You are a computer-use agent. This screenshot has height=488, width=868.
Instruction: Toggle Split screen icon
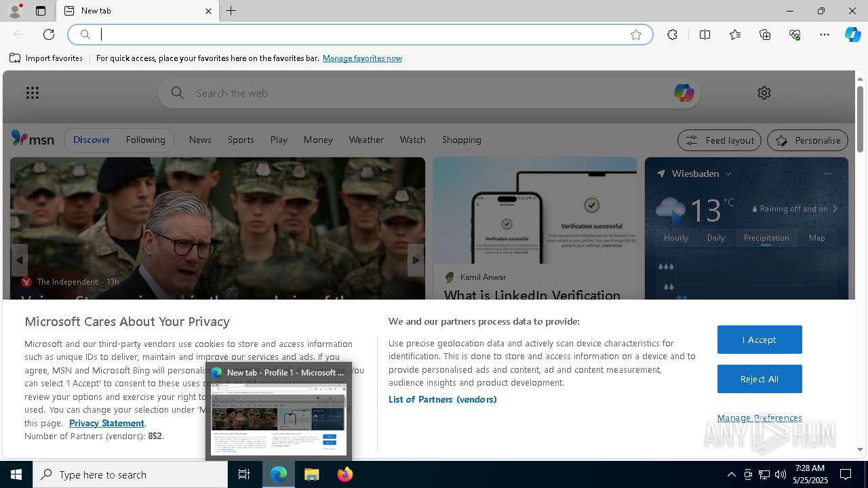coord(705,35)
